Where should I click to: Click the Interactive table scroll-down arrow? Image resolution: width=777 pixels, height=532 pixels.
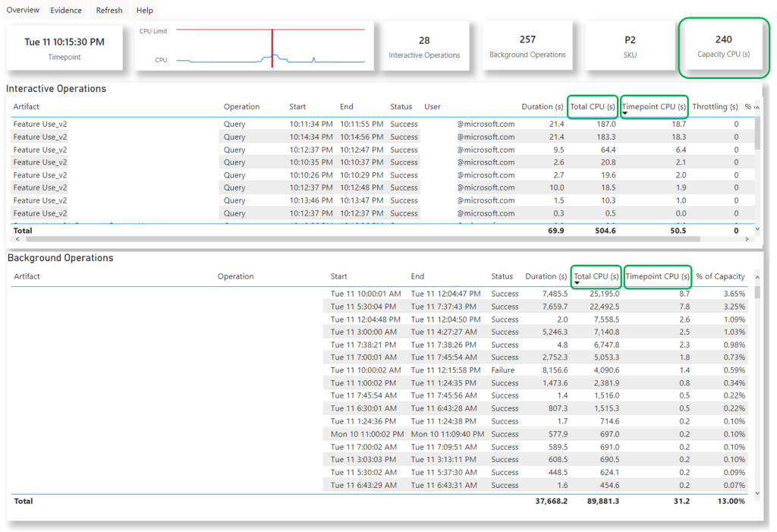click(x=757, y=228)
